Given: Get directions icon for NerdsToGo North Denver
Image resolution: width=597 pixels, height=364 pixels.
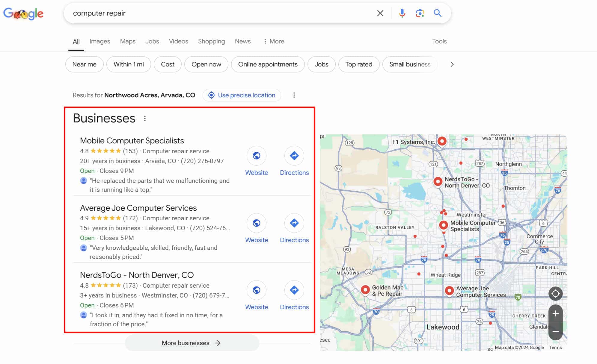Looking at the screenshot, I should coord(294,290).
